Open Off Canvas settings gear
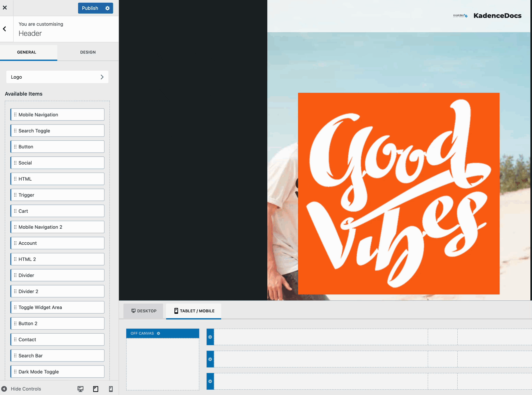 click(x=158, y=333)
